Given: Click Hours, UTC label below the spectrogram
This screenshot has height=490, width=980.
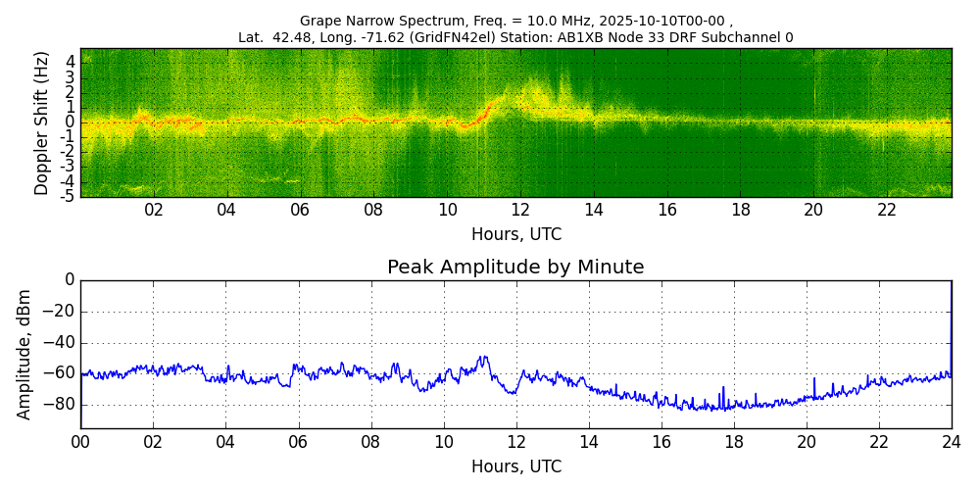Looking at the screenshot, I should pos(515,235).
